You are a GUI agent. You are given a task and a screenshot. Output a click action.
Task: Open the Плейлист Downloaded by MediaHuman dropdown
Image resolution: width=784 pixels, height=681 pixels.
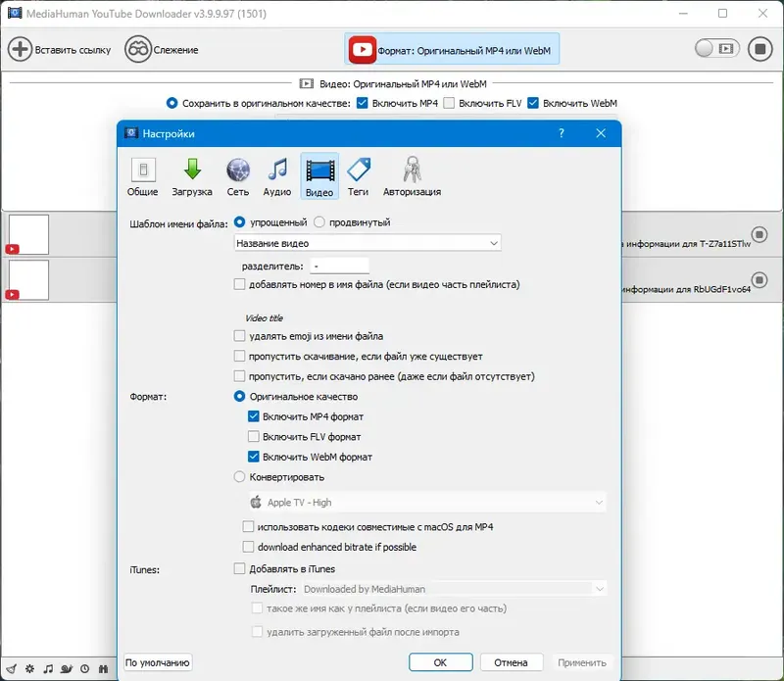pos(455,589)
